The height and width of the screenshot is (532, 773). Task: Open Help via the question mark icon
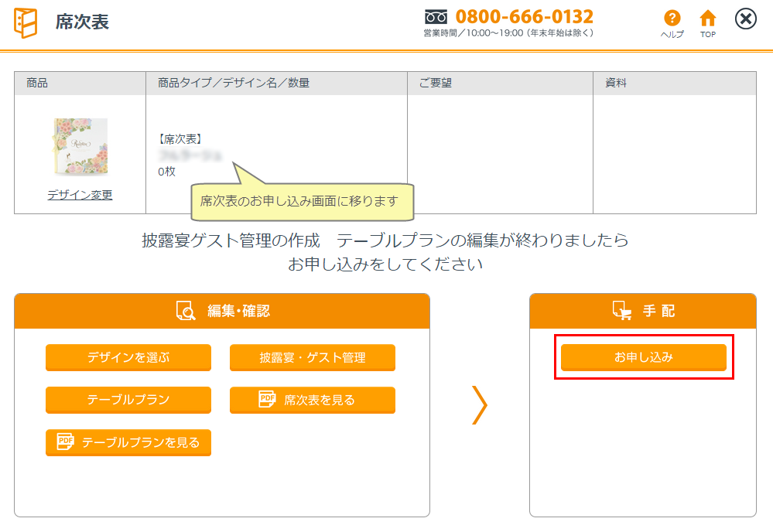click(x=672, y=19)
